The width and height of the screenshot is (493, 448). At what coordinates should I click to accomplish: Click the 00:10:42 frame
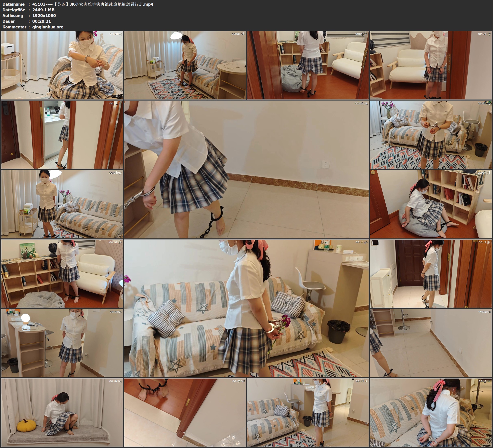(x=62, y=274)
